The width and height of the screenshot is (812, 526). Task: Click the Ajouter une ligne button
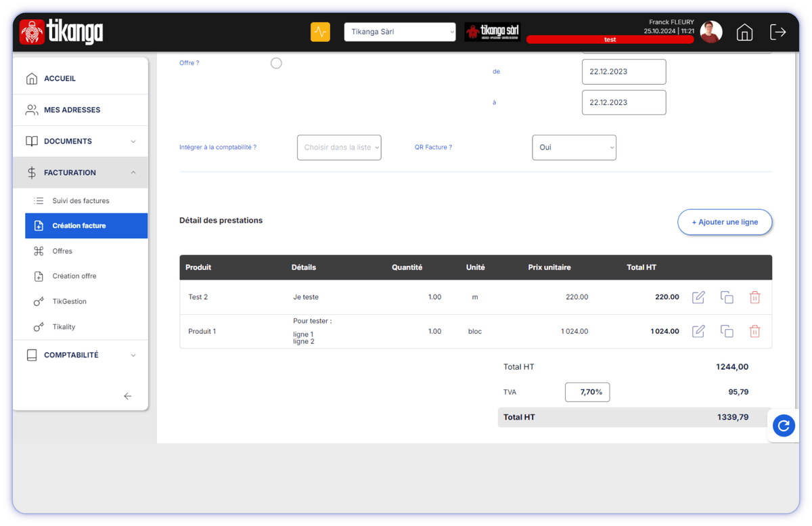(725, 222)
